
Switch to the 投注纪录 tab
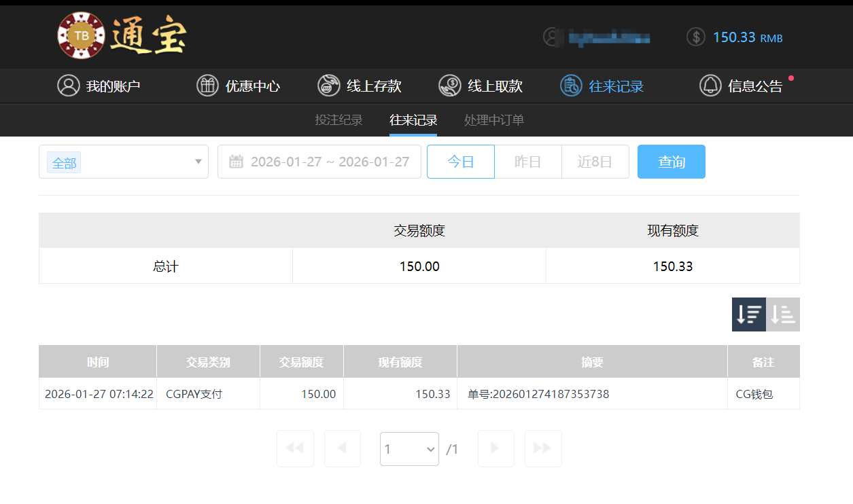coord(338,120)
